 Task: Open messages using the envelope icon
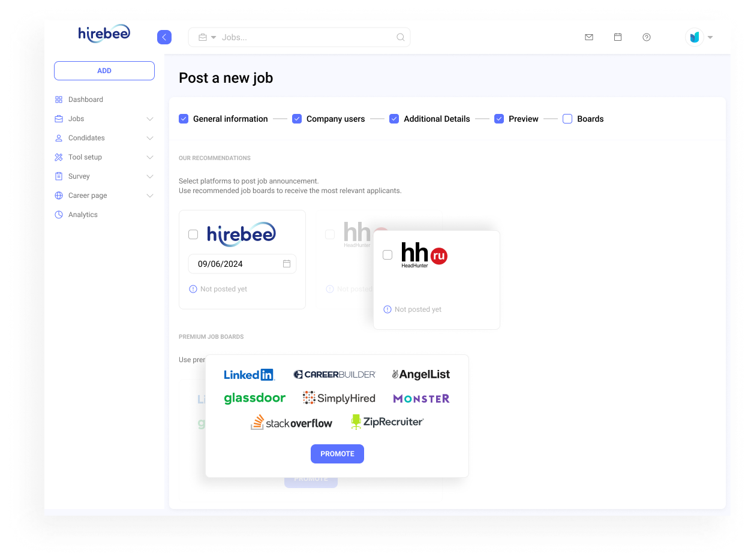[588, 37]
